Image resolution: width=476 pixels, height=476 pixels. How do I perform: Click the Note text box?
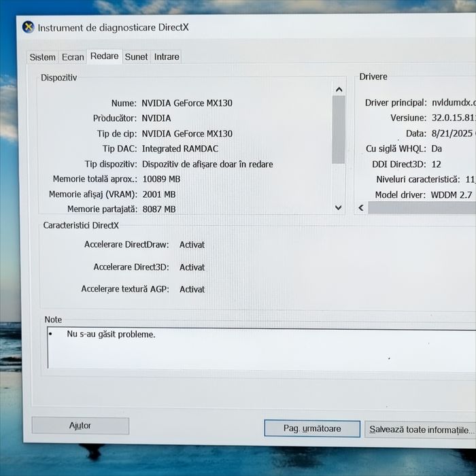262,348
